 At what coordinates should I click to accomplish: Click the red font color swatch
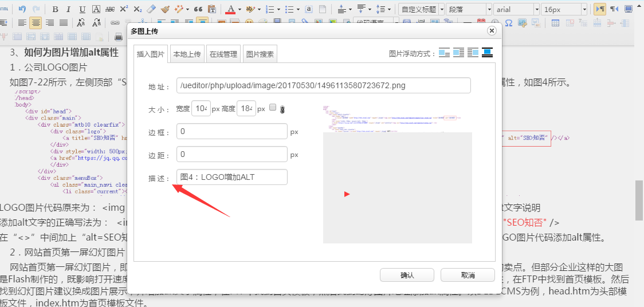click(x=230, y=9)
